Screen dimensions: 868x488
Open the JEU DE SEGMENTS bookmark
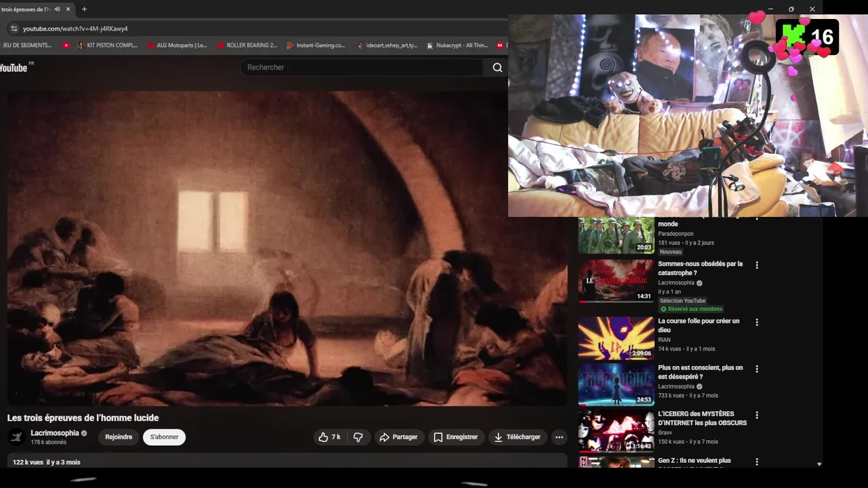[x=27, y=45]
